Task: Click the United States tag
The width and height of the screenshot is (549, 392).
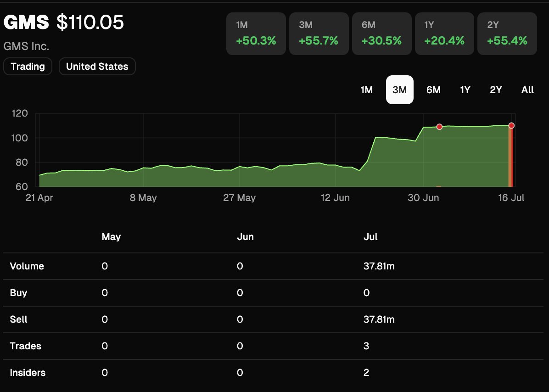Action: [97, 67]
